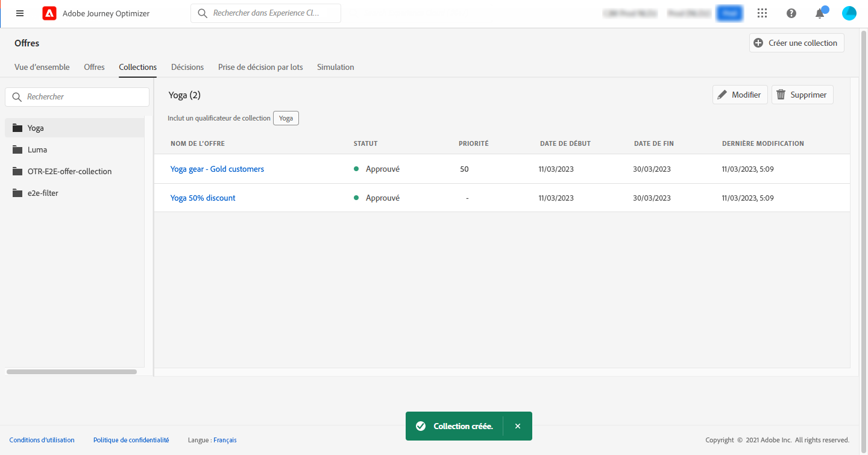
Task: Click the e2e-filter folder icon
Action: coord(17,193)
